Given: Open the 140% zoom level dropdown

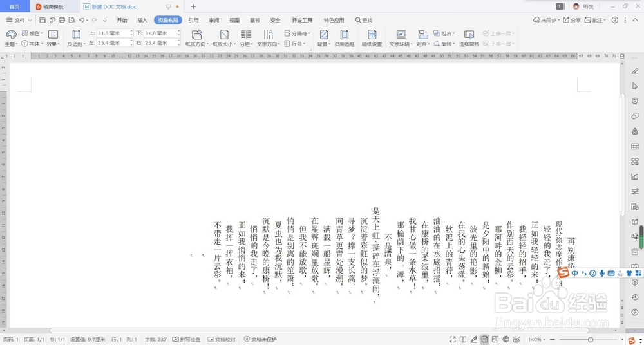Looking at the screenshot, I should click(537, 340).
